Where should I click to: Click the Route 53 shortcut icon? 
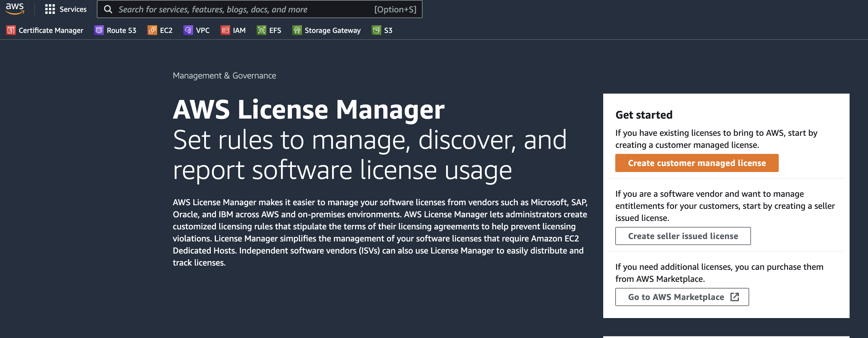(x=99, y=30)
